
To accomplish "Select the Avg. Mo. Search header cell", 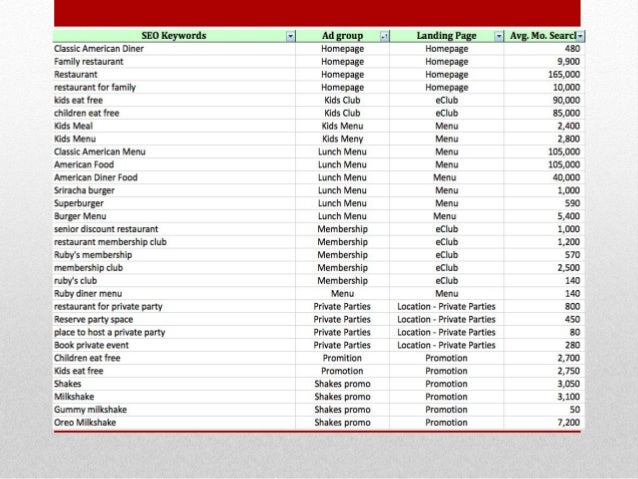I will 544,36.
